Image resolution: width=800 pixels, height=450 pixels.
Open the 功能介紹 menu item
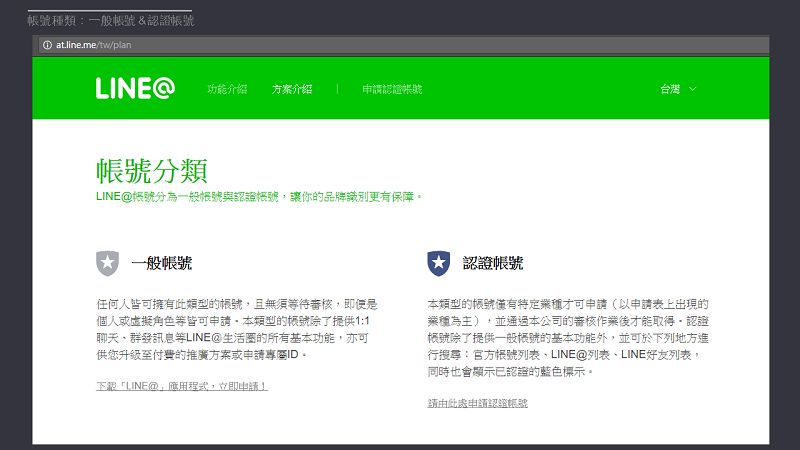point(227,89)
